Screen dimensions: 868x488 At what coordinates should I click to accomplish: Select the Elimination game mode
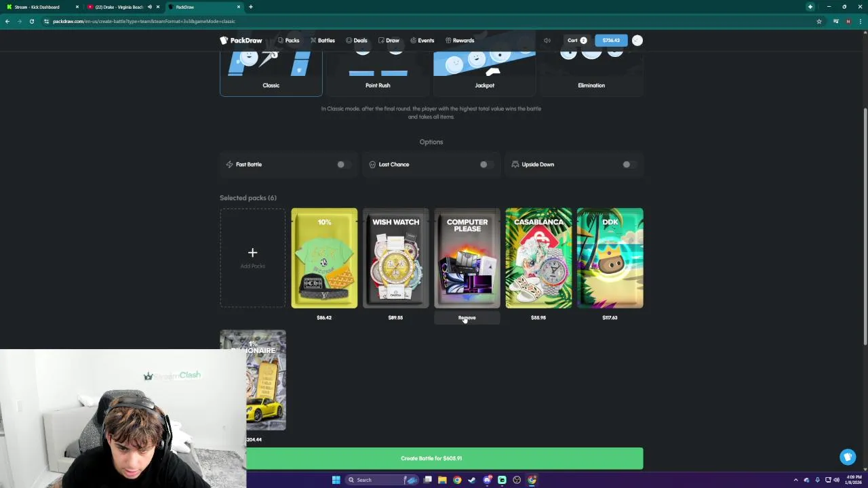(591, 73)
